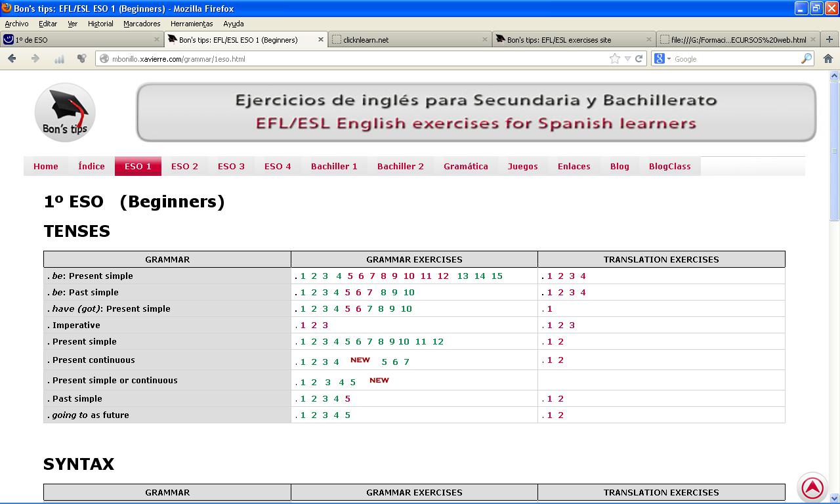Open the Juegos navigation link
Image resolution: width=840 pixels, height=504 pixels.
point(522,166)
